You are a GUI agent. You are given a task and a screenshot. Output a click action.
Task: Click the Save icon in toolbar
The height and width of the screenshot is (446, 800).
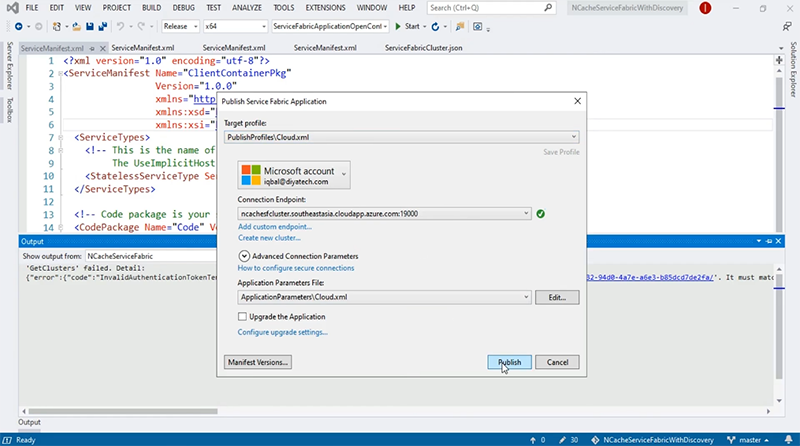pos(90,27)
